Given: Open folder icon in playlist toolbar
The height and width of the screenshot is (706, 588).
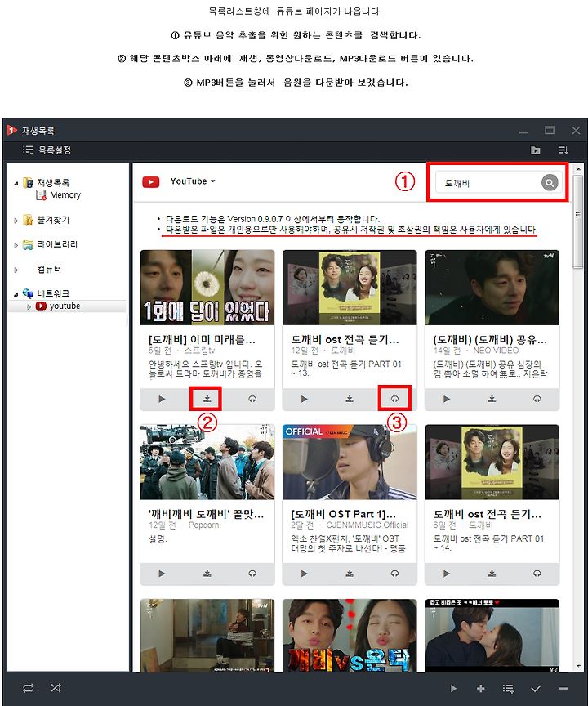Looking at the screenshot, I should pos(536,150).
